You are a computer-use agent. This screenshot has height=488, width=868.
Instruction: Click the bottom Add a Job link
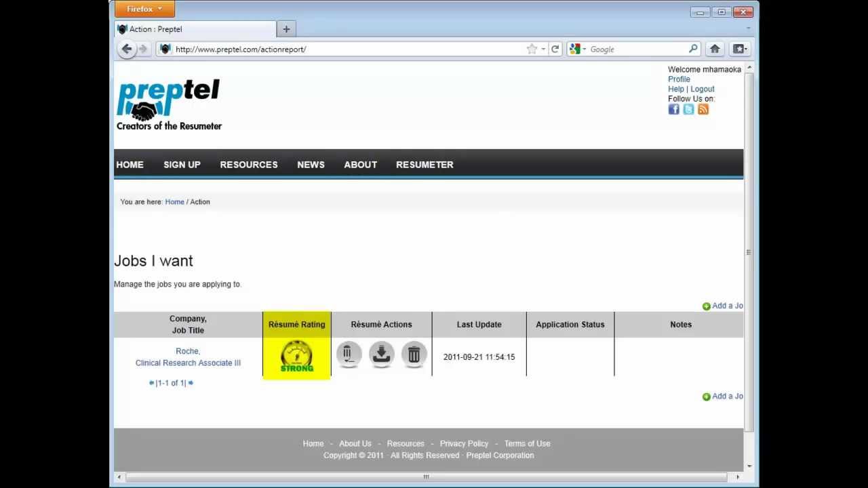click(723, 396)
